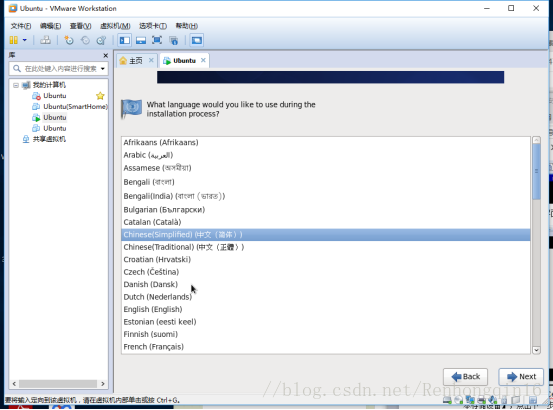Viewport: 553px width, 410px height.
Task: Click the library horizontal scrollbar thumb
Action: (x=58, y=384)
